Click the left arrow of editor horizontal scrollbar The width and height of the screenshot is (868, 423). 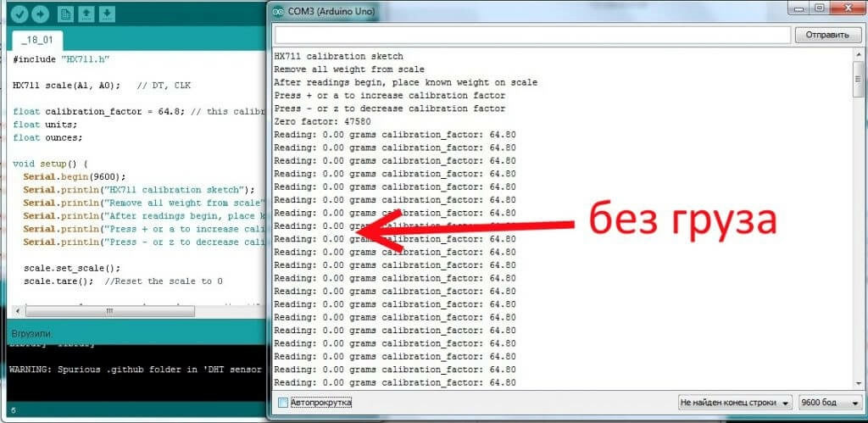tap(19, 311)
